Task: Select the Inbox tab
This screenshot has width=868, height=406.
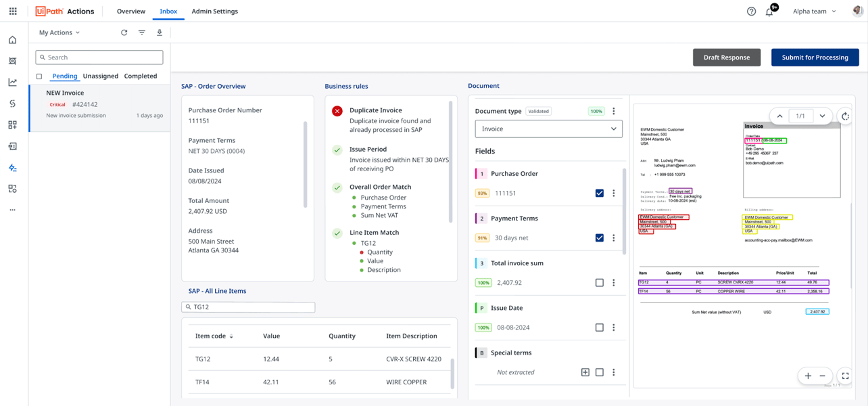Action: pos(168,12)
